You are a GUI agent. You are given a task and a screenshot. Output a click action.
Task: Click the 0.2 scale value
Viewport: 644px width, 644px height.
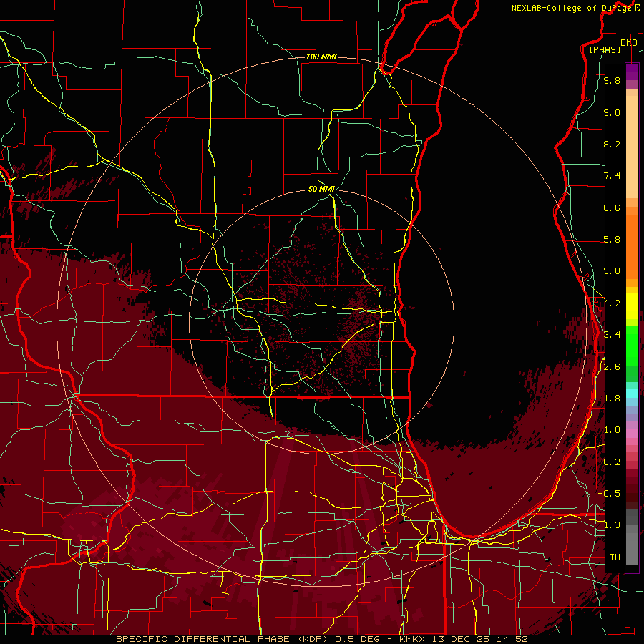pos(612,462)
